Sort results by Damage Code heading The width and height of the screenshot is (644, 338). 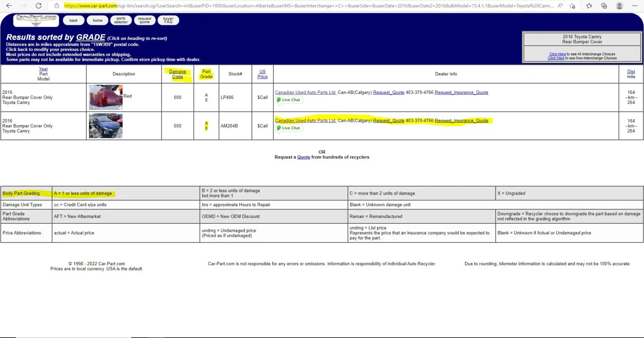coord(177,74)
